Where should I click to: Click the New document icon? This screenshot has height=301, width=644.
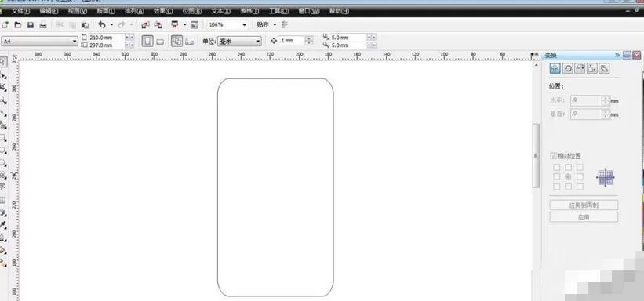click(x=5, y=25)
